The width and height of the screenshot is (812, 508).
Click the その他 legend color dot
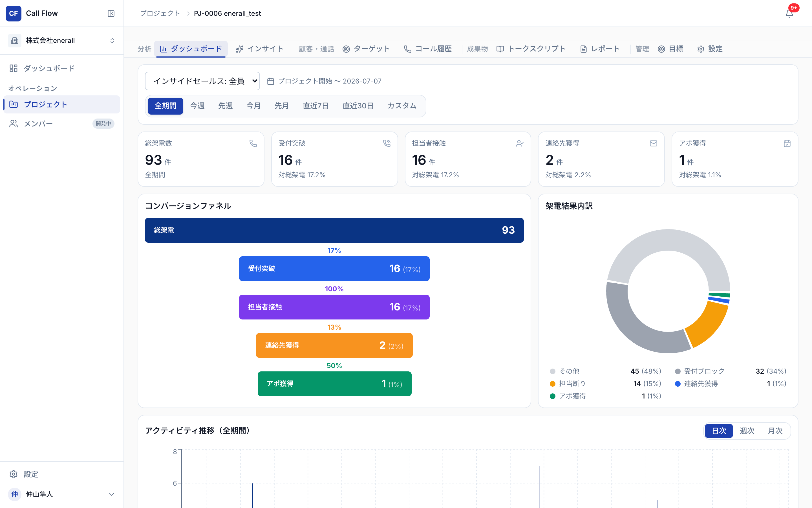[552, 371]
